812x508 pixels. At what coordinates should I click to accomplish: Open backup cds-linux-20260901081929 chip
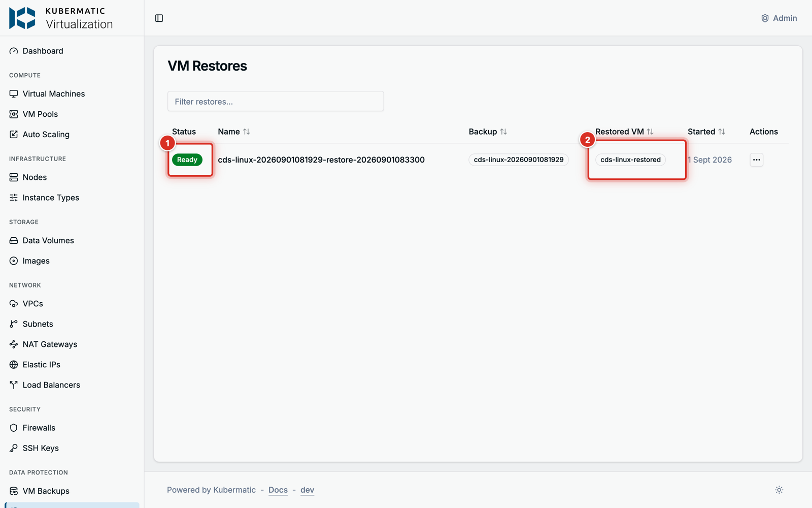point(519,160)
